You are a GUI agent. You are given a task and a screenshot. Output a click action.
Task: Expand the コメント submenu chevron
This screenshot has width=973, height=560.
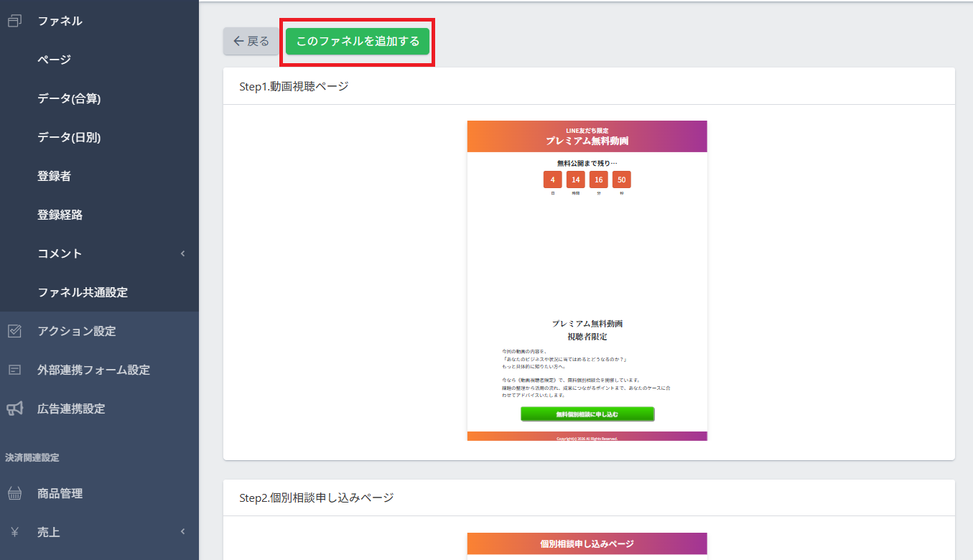click(x=182, y=253)
